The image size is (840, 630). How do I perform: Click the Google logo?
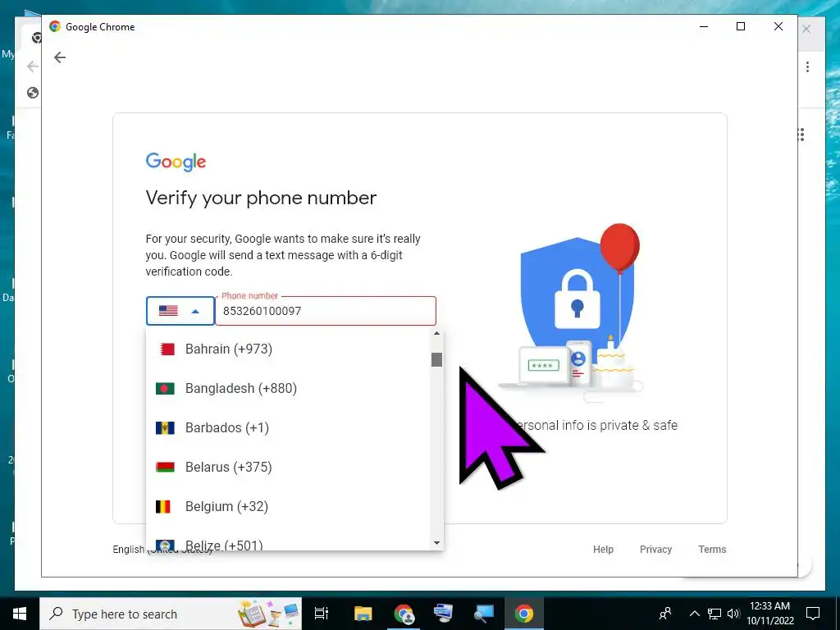(176, 162)
